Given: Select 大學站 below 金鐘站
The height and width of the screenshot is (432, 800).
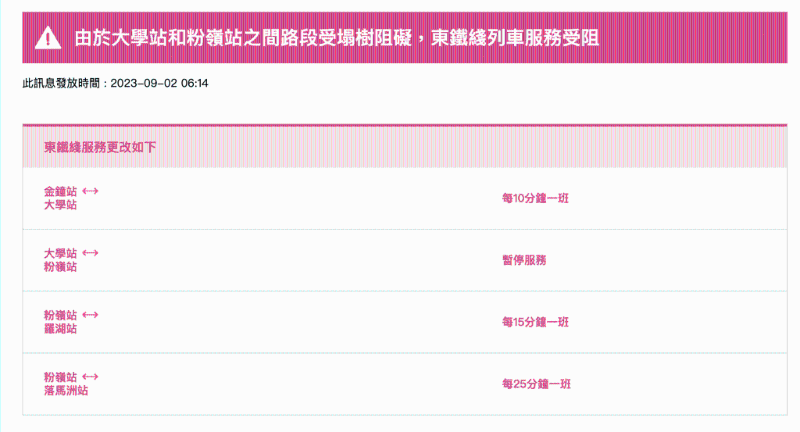Looking at the screenshot, I should coord(60,205).
